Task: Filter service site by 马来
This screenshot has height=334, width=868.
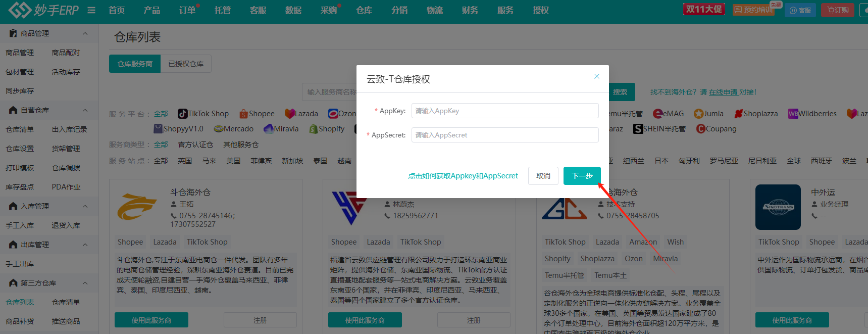Action: pos(209,161)
